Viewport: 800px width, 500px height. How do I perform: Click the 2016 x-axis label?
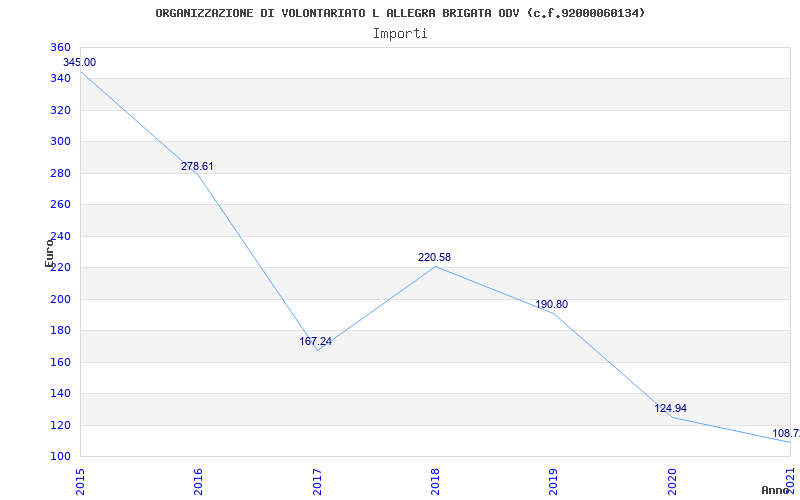[198, 481]
